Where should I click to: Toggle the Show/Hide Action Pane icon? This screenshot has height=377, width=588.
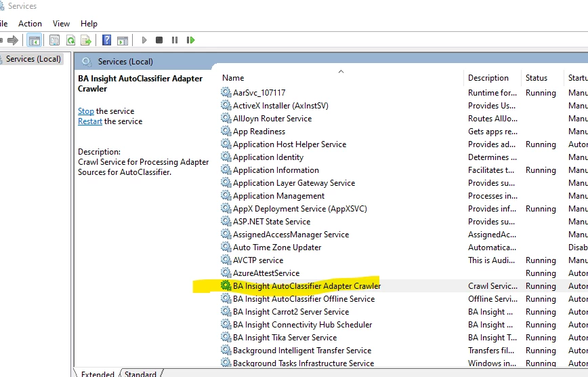pyautogui.click(x=123, y=41)
